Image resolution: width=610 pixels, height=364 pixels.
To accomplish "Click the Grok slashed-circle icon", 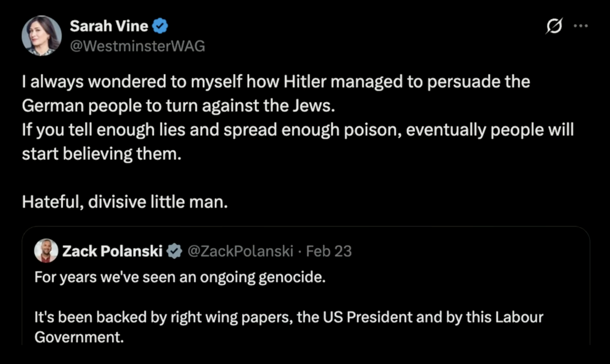I will click(554, 26).
